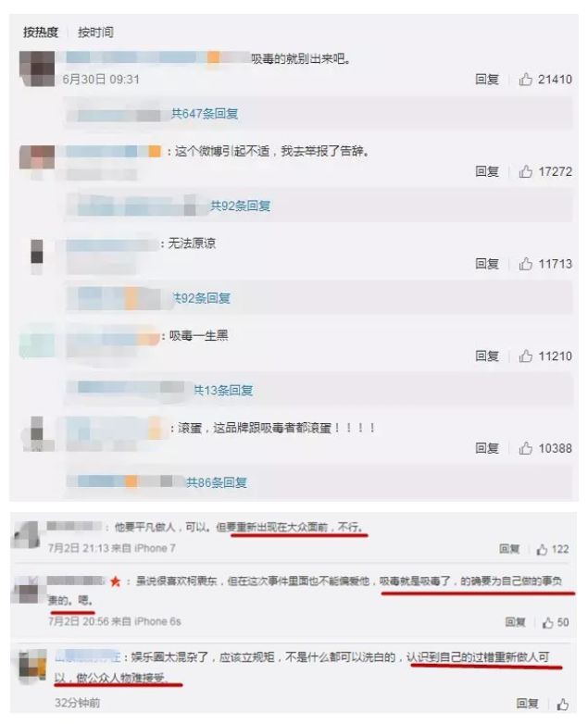Viewport: 588px width, 724px height.
Task: Like the comment with 17272 likes
Action: tap(526, 172)
